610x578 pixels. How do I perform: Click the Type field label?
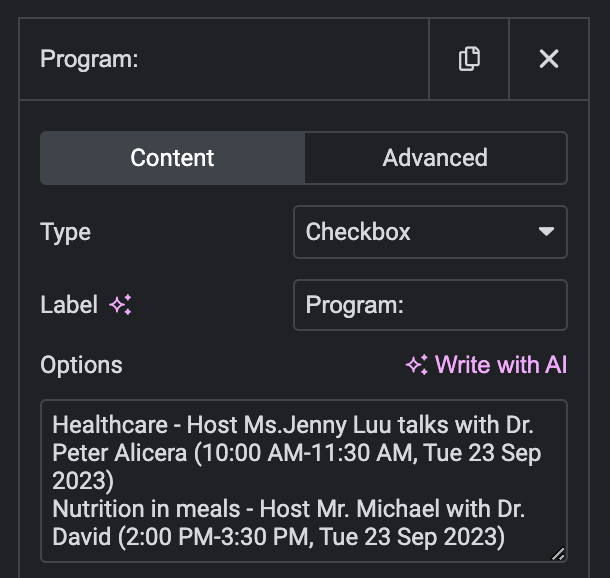point(65,233)
